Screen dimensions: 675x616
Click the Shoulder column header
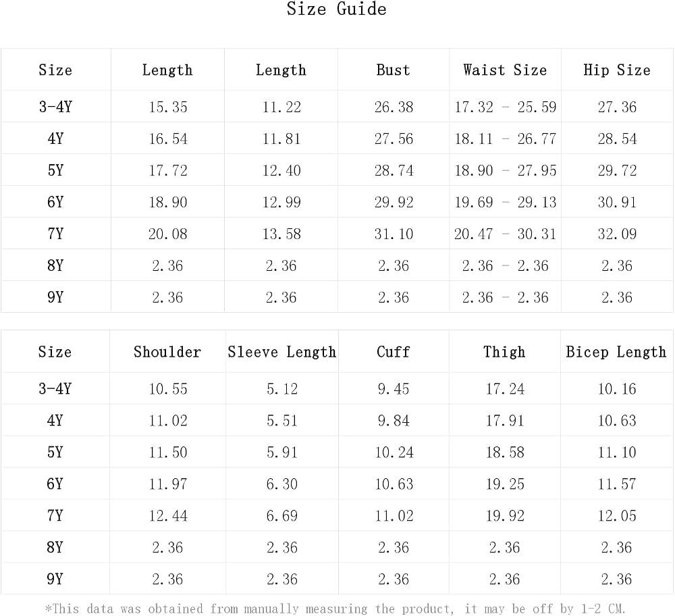click(167, 352)
